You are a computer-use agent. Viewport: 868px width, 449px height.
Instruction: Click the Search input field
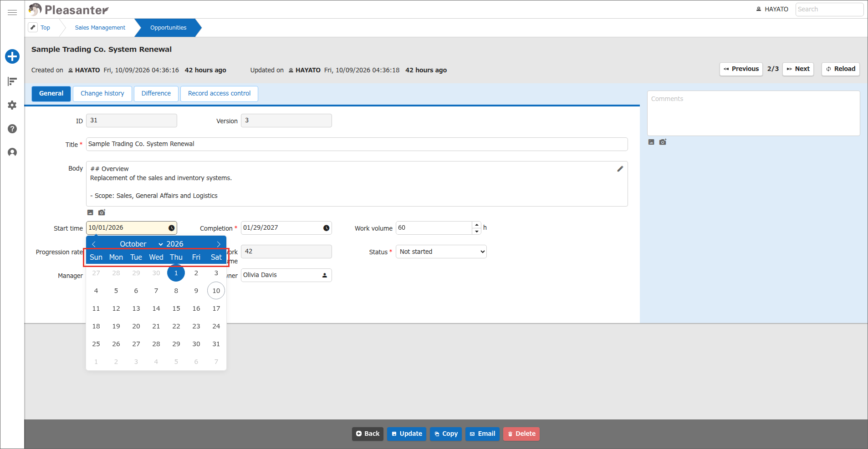click(x=829, y=10)
